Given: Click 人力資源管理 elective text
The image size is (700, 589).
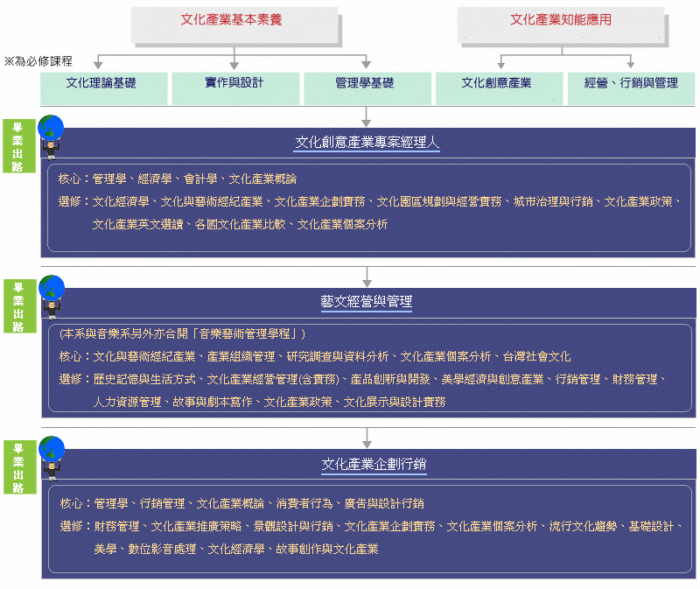Looking at the screenshot, I should (x=127, y=402).
